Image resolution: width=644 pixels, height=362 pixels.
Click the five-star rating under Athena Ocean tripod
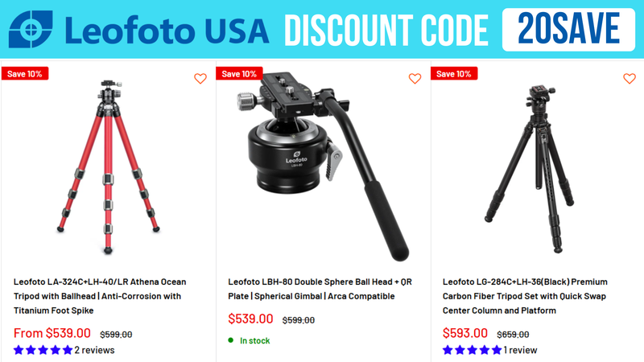(x=43, y=350)
